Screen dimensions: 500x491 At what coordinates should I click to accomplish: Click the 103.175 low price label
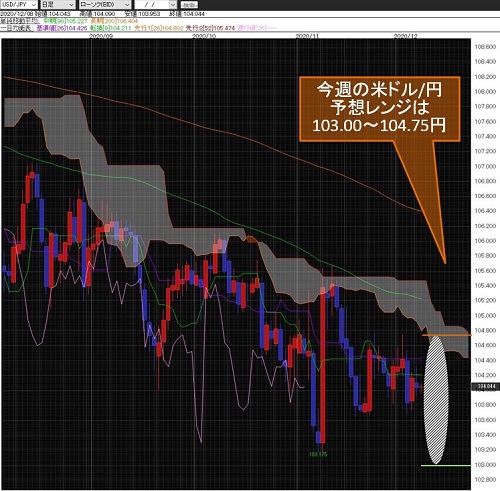pyautogui.click(x=318, y=454)
